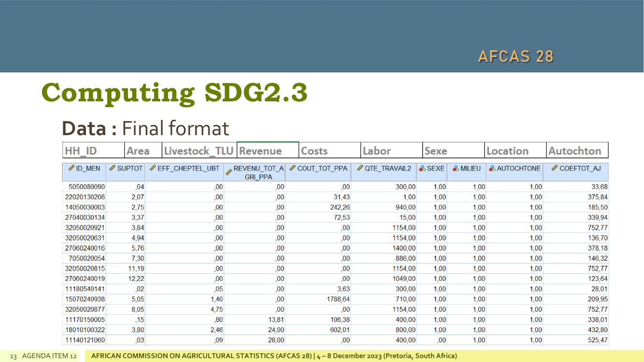The width and height of the screenshot is (644, 362).
Task: Select the HH_ID header cell
Action: [x=94, y=150]
